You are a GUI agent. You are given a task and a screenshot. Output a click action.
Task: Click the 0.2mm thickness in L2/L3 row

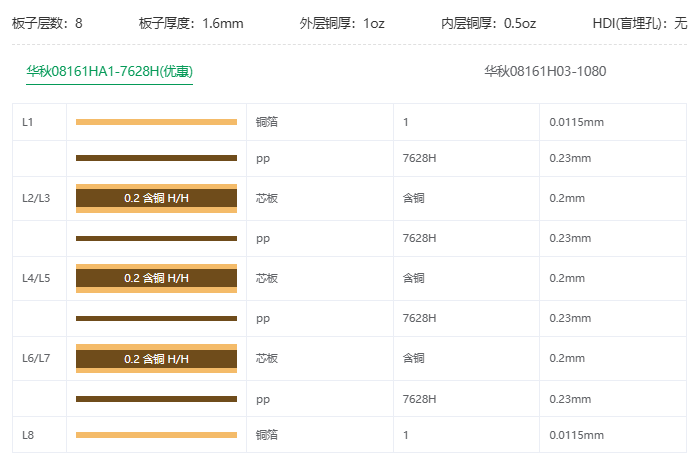[567, 198]
